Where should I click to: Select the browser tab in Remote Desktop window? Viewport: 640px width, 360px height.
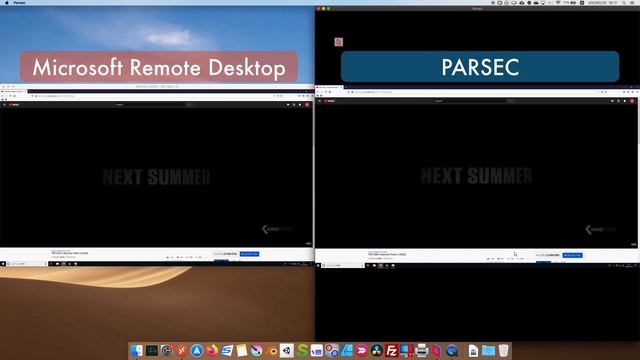coord(14,91)
